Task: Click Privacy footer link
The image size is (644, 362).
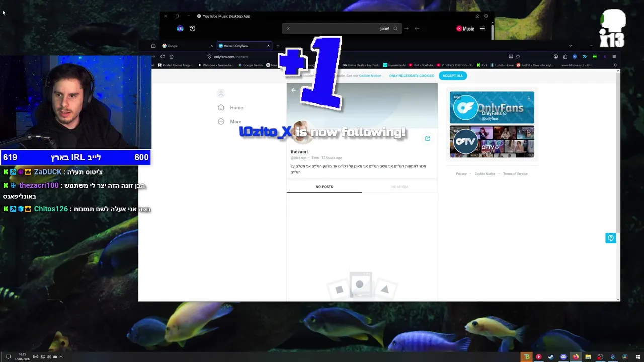Action: (x=461, y=174)
